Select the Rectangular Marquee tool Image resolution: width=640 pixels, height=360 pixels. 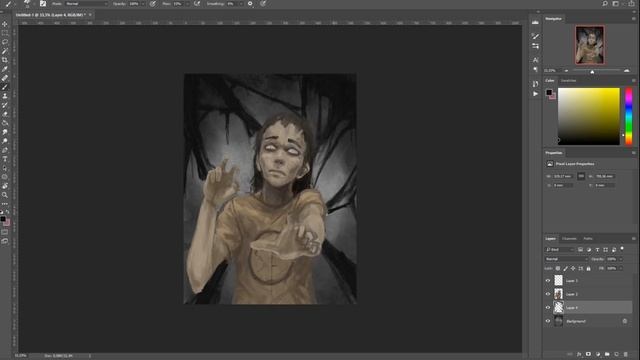pos(5,33)
